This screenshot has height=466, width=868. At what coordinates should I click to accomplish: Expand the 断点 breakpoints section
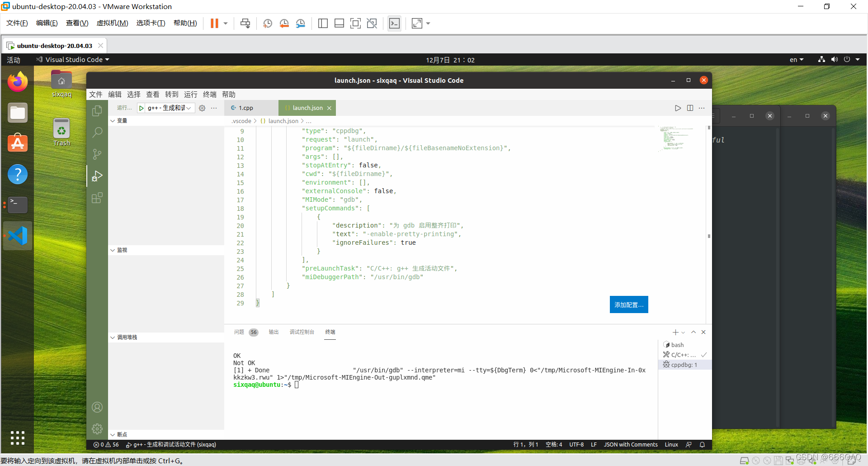click(119, 434)
